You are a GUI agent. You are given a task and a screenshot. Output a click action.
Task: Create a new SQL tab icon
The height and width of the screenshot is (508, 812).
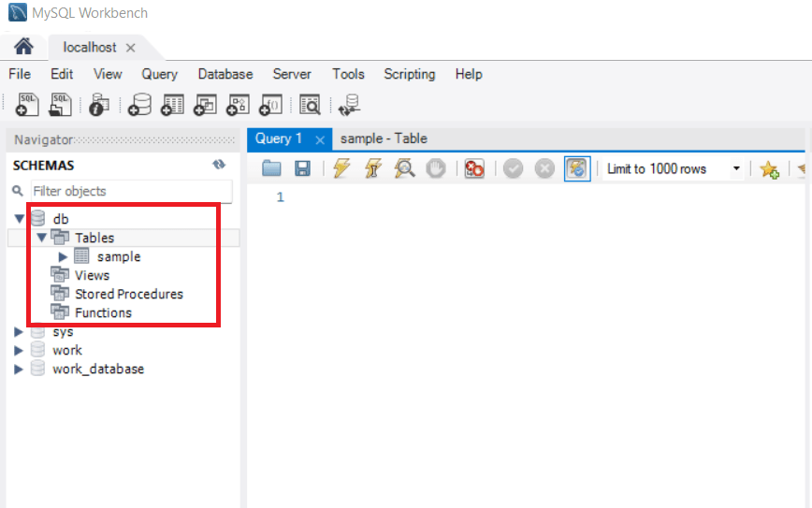(x=27, y=105)
